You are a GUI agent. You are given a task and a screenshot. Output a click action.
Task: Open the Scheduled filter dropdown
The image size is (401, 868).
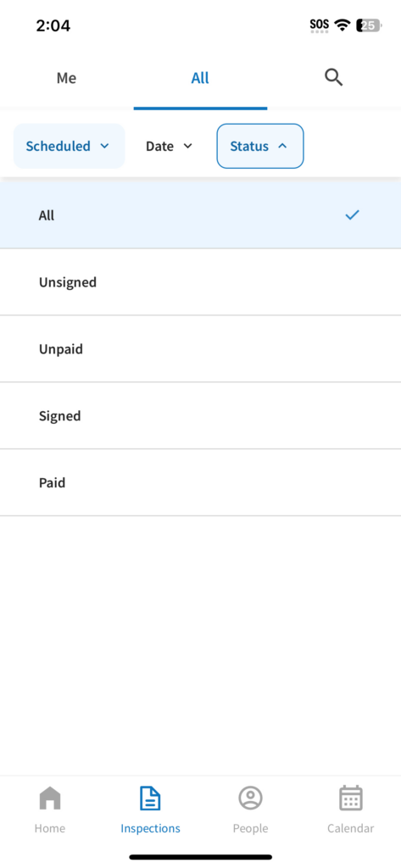pyautogui.click(x=70, y=146)
